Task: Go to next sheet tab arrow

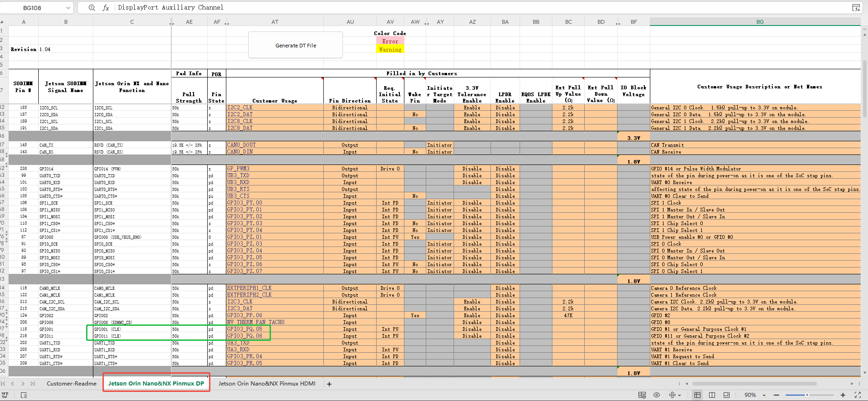Action: (x=23, y=384)
